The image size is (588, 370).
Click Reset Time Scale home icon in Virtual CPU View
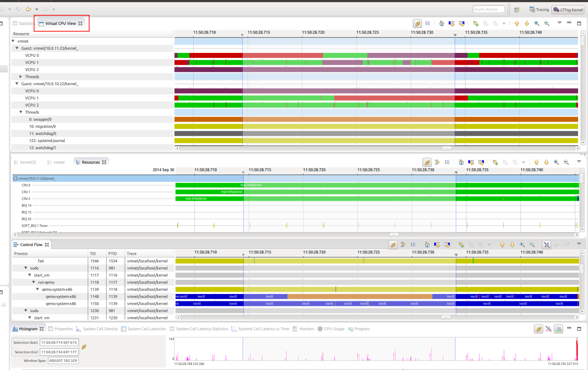[x=441, y=24]
